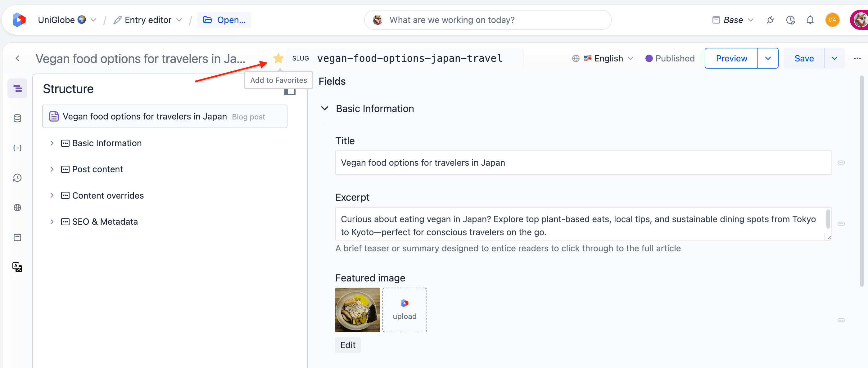Click the Preview button
The height and width of the screenshot is (368, 868).
[x=731, y=58]
